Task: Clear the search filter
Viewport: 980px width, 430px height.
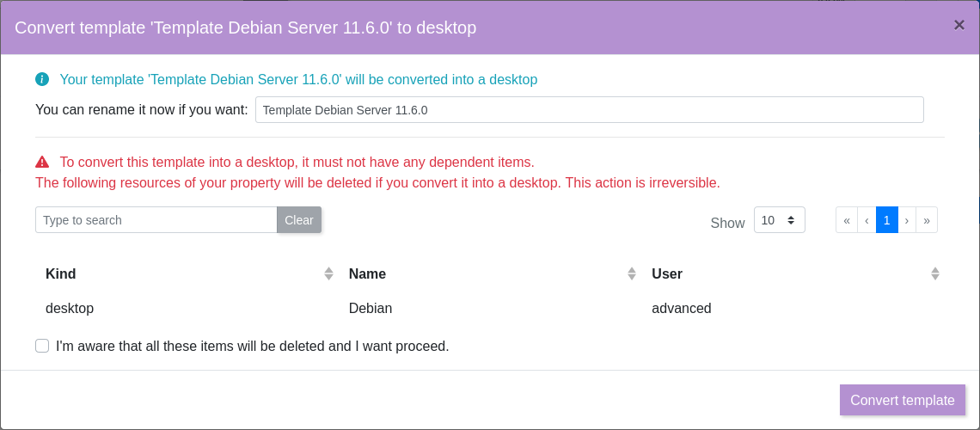Action: pyautogui.click(x=298, y=220)
